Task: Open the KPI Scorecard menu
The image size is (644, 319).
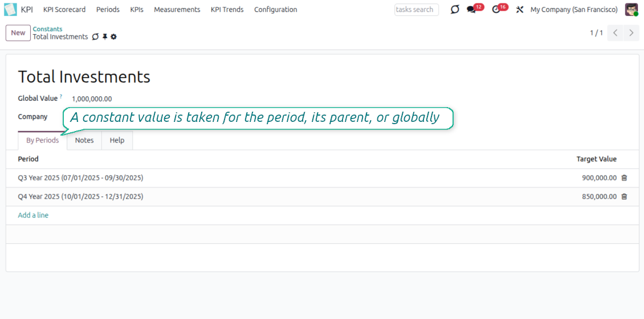Action: tap(64, 10)
